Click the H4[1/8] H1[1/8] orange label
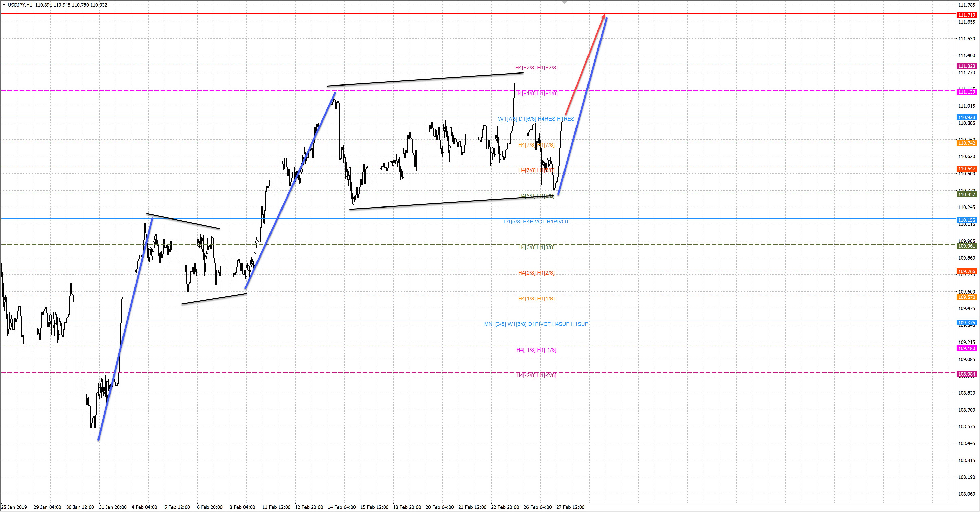980x512 pixels. (x=536, y=299)
